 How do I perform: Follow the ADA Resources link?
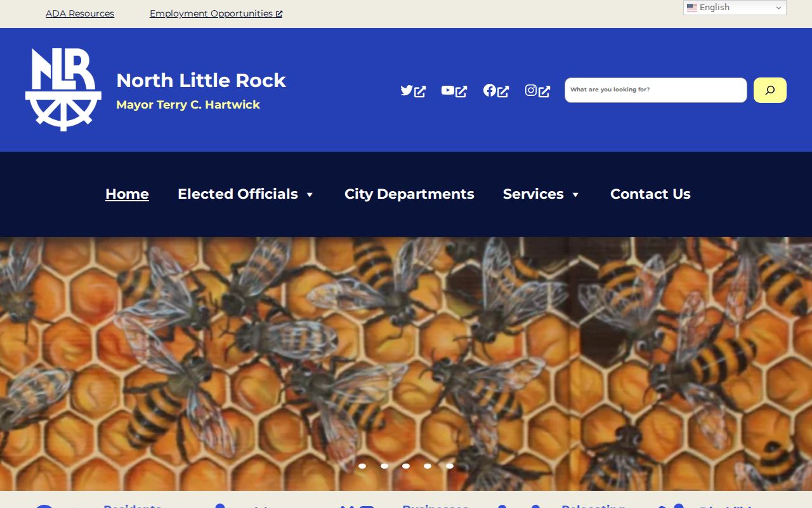pyautogui.click(x=80, y=13)
